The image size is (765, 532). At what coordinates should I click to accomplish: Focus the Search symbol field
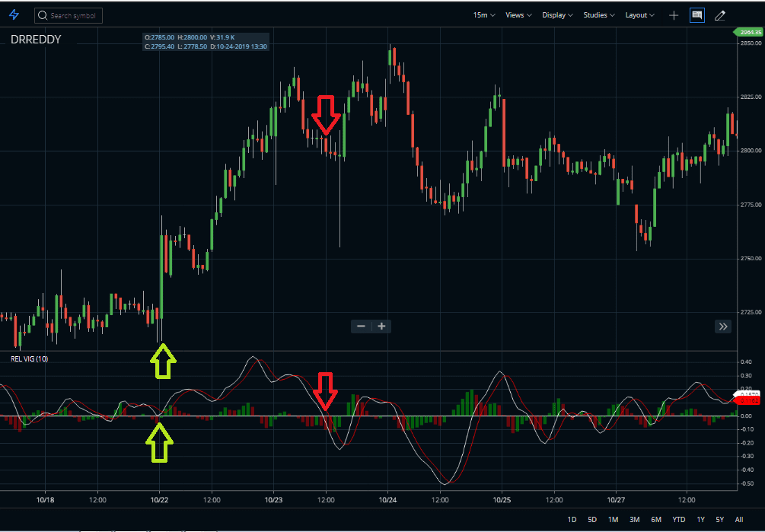click(x=69, y=16)
